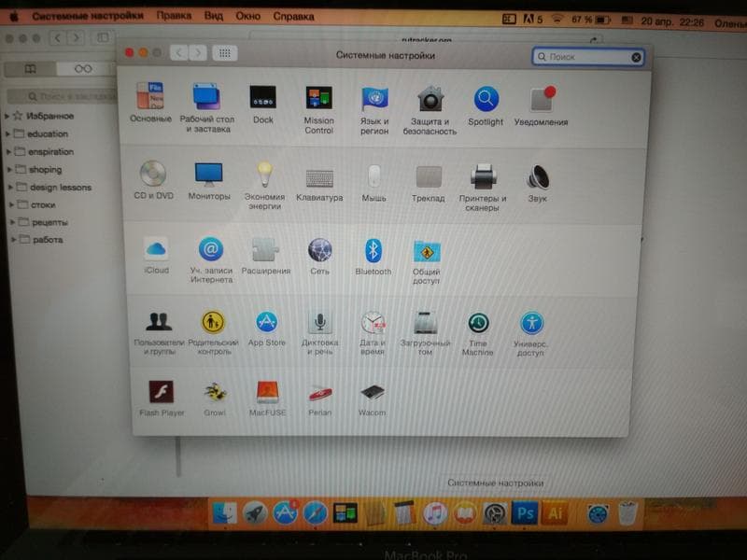Open Bluetooth preferences pane

pos(373,258)
